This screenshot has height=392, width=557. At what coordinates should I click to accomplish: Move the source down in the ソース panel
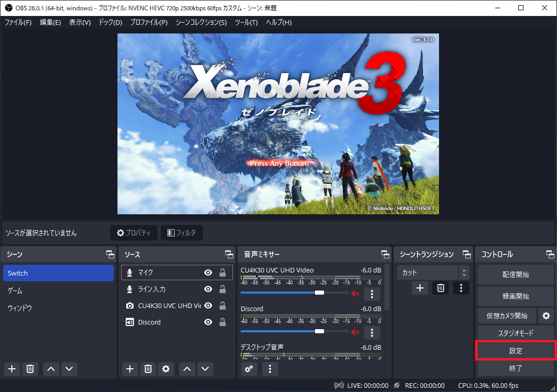(205, 369)
